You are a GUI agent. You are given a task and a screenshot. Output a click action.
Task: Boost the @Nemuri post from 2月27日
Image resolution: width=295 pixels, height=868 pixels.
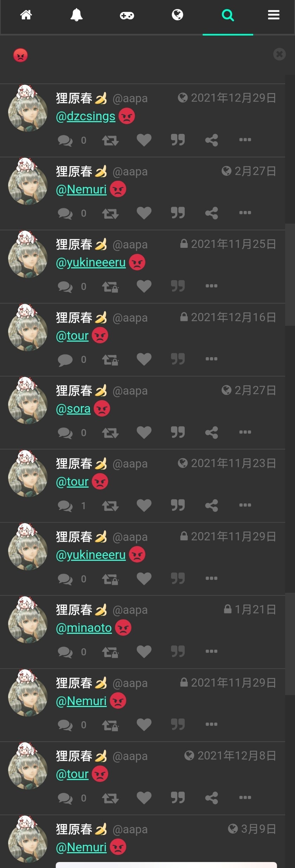pyautogui.click(x=110, y=213)
